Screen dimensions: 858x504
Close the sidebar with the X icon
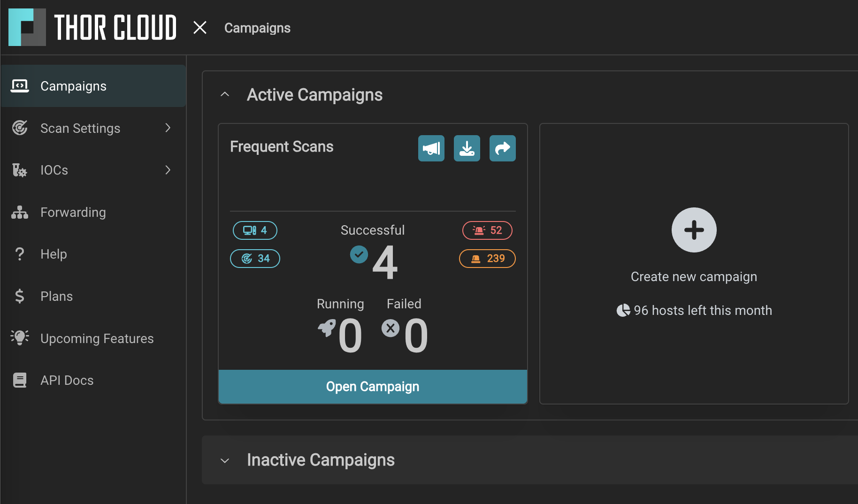point(200,28)
